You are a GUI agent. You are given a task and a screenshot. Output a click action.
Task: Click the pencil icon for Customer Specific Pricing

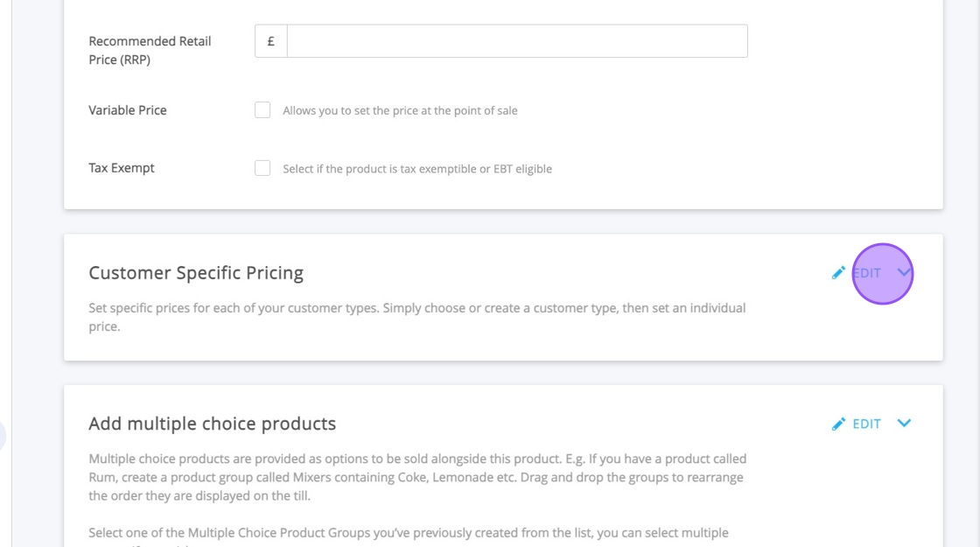tap(838, 273)
